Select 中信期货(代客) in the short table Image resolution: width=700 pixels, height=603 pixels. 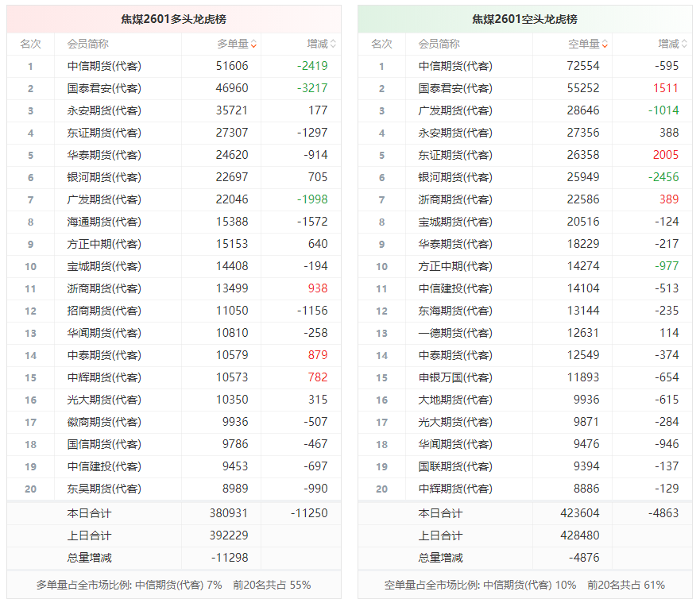pyautogui.click(x=455, y=66)
